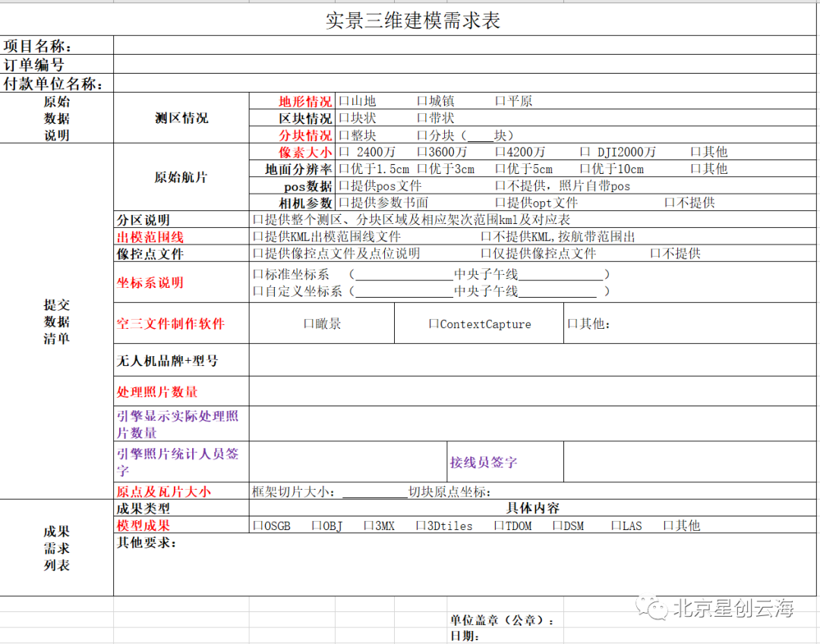Screen dimensions: 820x644
Task: Click the blank inside the 分块 parentheses
Action: tap(481, 137)
